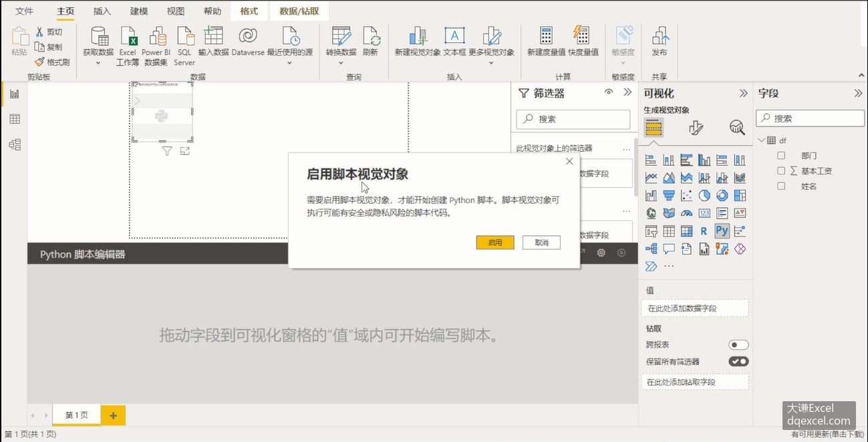Viewport: 868px width, 442px height.
Task: Collapse the 字段 pane chevron
Action: 859,93
